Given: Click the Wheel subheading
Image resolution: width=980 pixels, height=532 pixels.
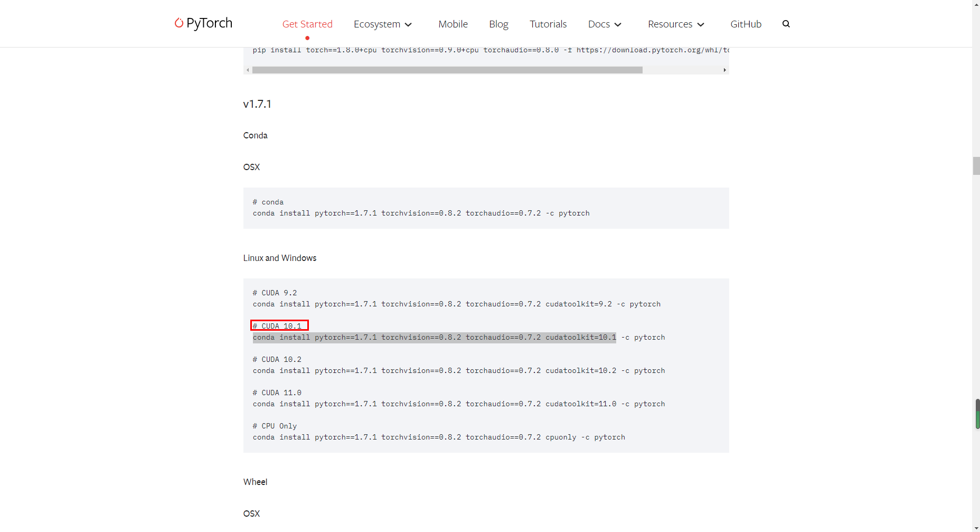Looking at the screenshot, I should [x=255, y=482].
